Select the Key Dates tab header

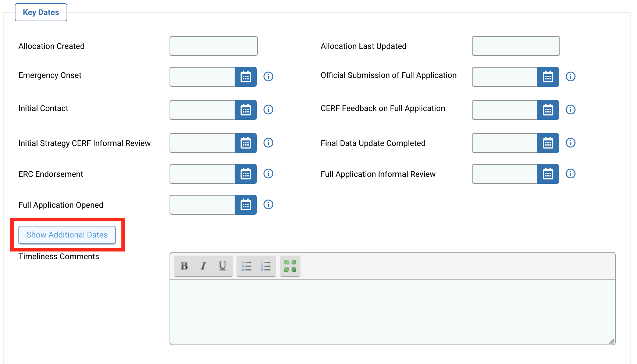coord(41,13)
